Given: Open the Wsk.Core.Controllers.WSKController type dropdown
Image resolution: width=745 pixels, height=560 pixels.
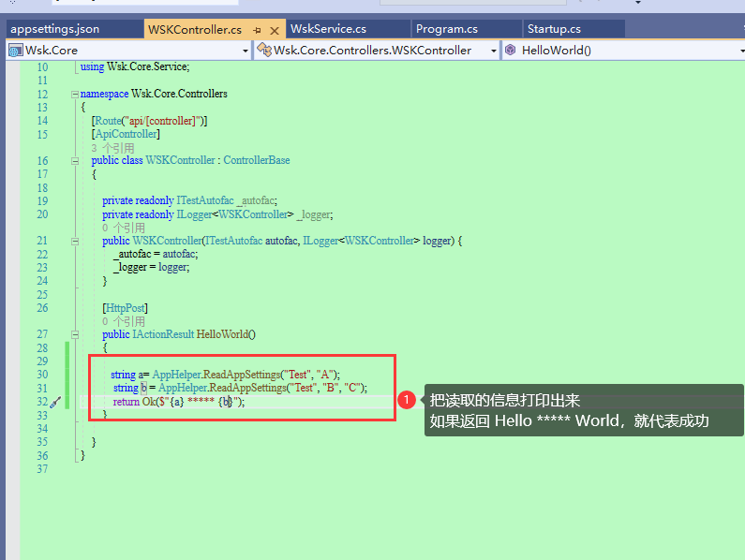Looking at the screenshot, I should pos(494,51).
